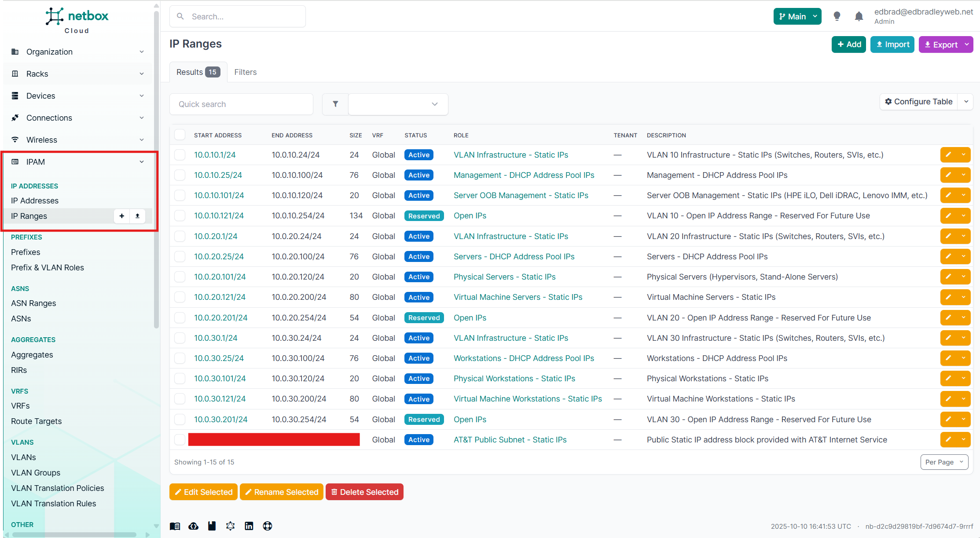Screen dimensions: 980x538
Task: Open NetBox Labs LinkedIn icon
Action: pos(249,526)
